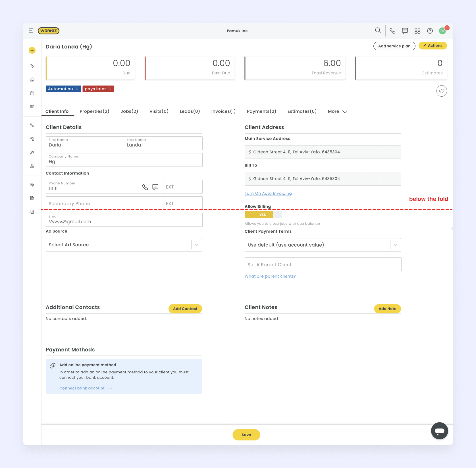The height and width of the screenshot is (468, 476).
Task: Open the Actions button menu
Action: coord(433,46)
